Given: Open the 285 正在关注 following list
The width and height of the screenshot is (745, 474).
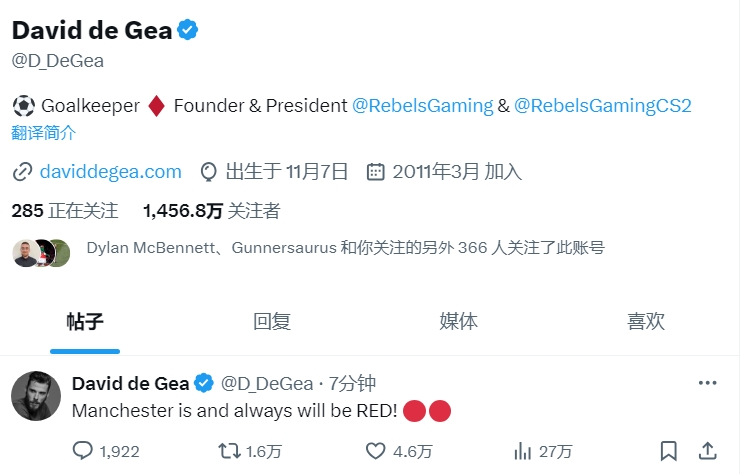Looking at the screenshot, I should tap(65, 211).
